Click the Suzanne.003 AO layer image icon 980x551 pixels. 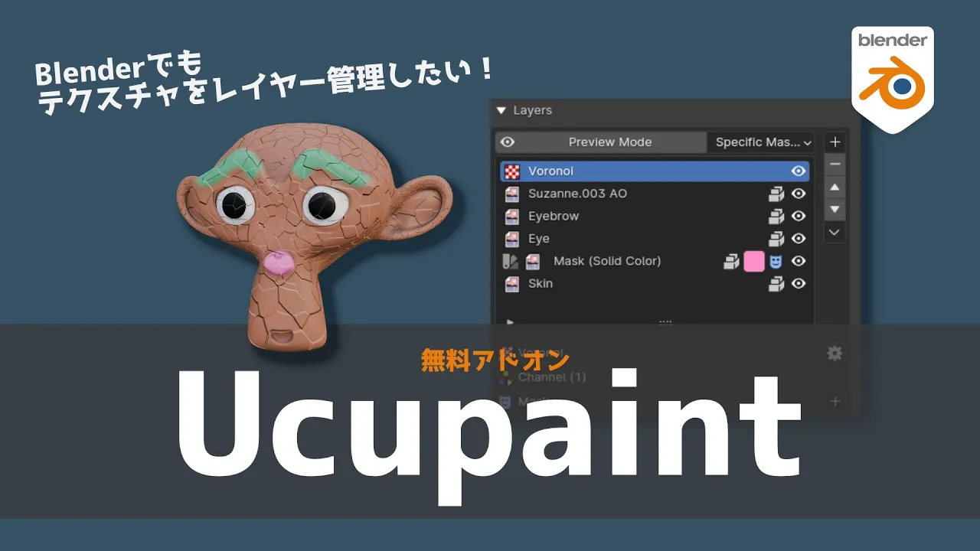[x=512, y=194]
